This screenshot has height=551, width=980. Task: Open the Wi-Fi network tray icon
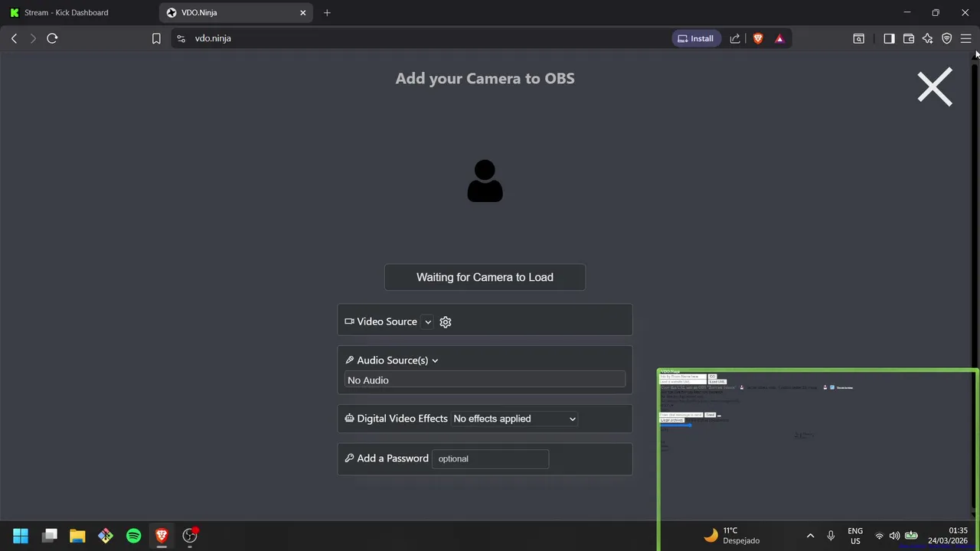(x=879, y=536)
